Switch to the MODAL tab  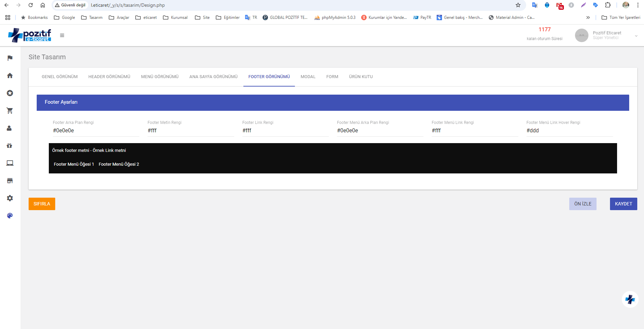308,76
